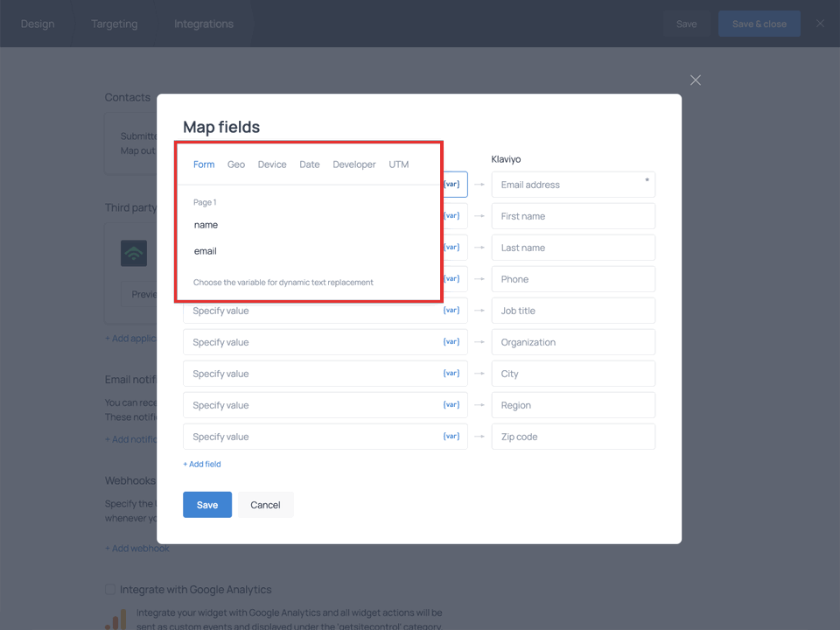Click the {var} icon beside Zip code row

[451, 437]
